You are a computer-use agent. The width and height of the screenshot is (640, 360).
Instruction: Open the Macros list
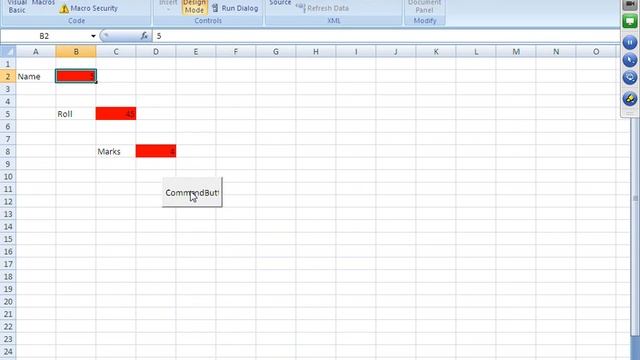43,3
